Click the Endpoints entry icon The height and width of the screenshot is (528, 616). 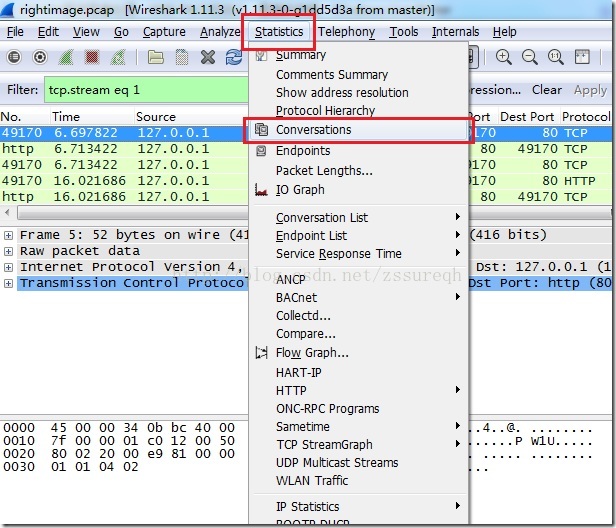261,150
